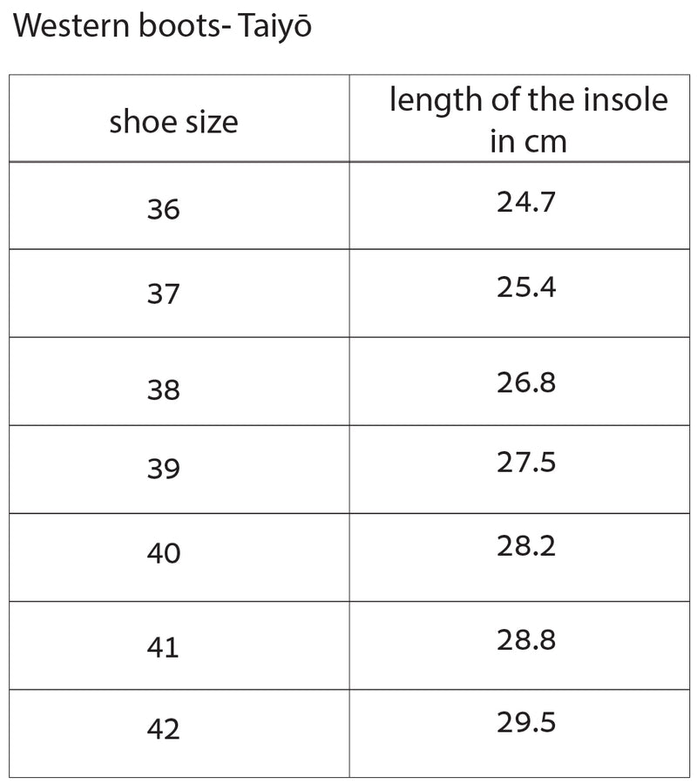Select the shoe size 37 cell
The width and height of the screenshot is (697, 784).
(x=164, y=294)
